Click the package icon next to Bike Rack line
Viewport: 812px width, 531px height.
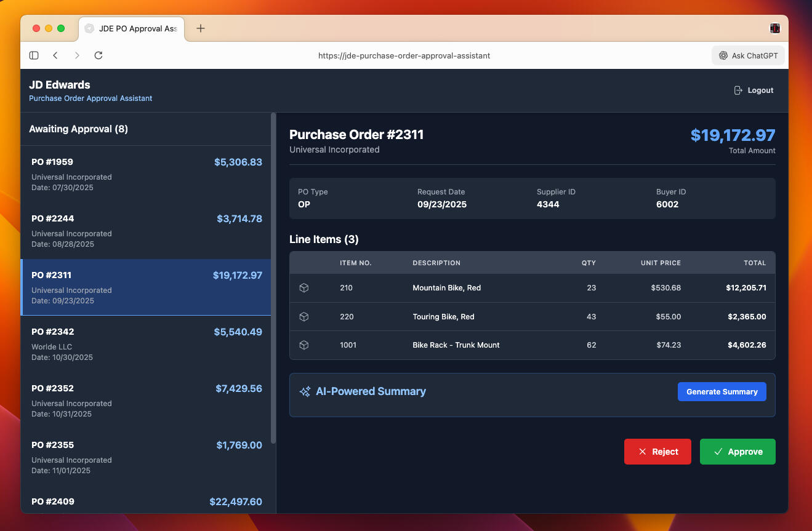[x=304, y=345]
